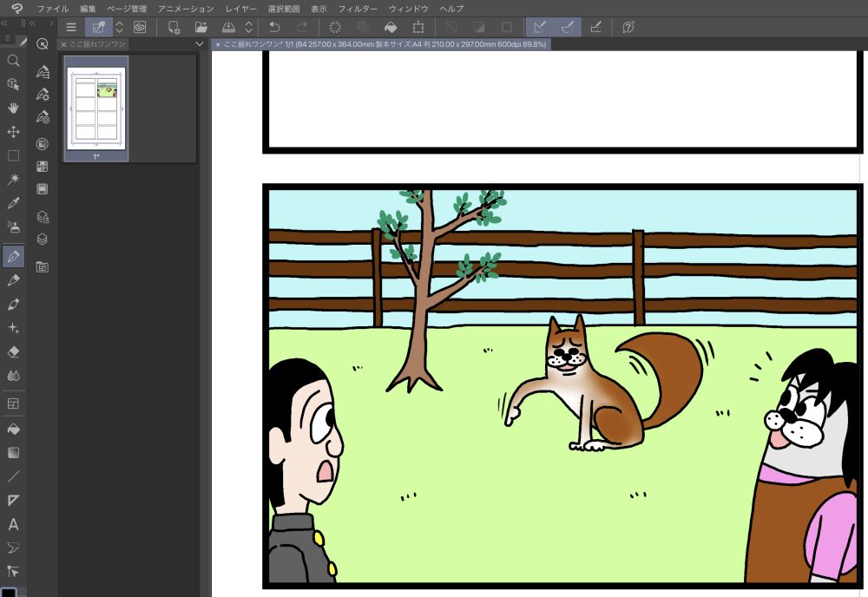The width and height of the screenshot is (868, 597).
Task: Select the Eraser tool
Action: coord(13,351)
